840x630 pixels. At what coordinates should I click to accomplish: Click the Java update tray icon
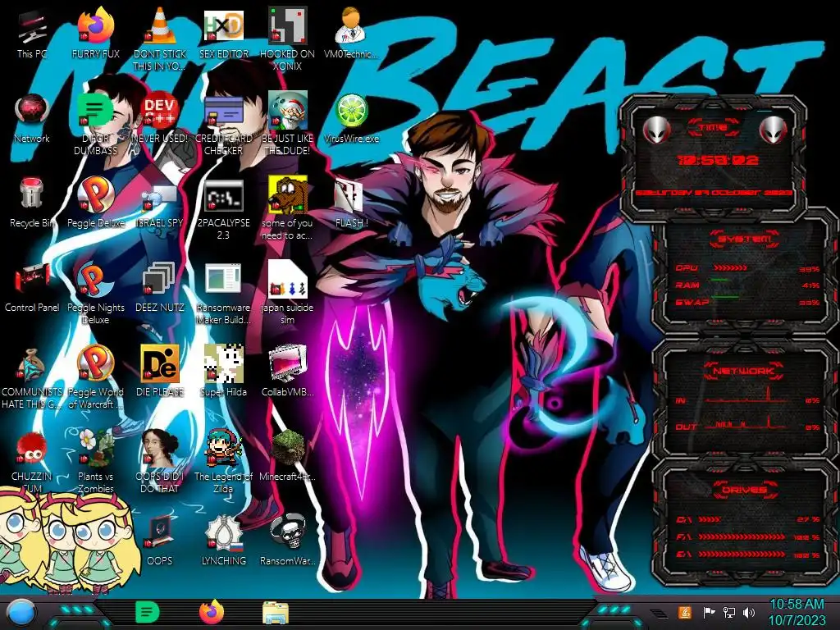[x=685, y=612]
